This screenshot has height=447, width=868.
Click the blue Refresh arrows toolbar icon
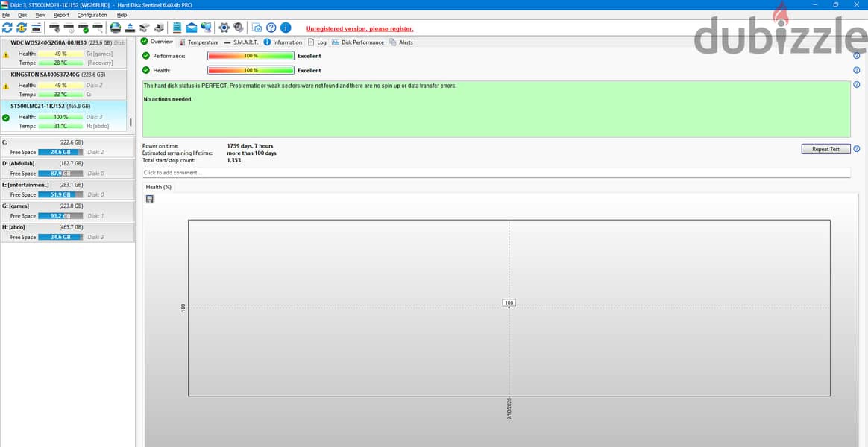point(7,27)
